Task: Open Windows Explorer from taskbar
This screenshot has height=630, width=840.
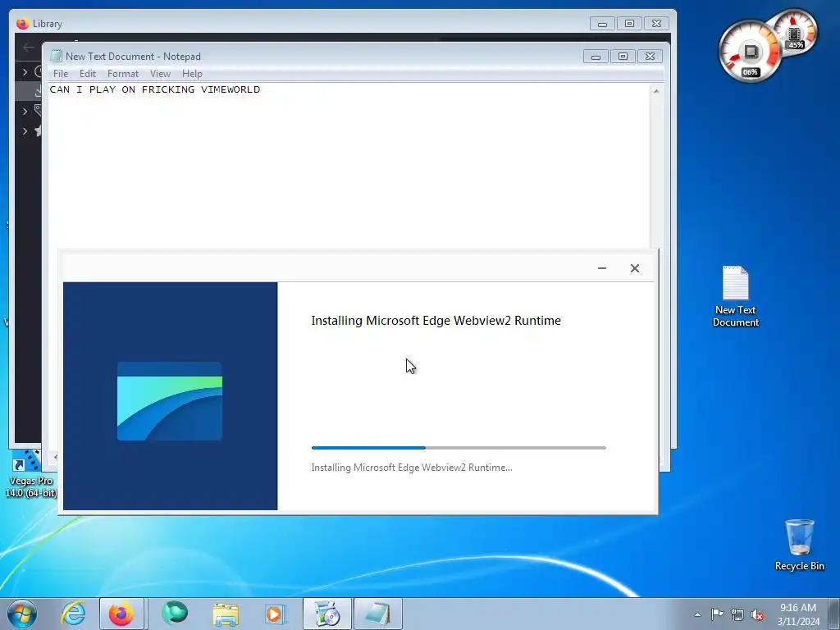Action: pyautogui.click(x=226, y=614)
